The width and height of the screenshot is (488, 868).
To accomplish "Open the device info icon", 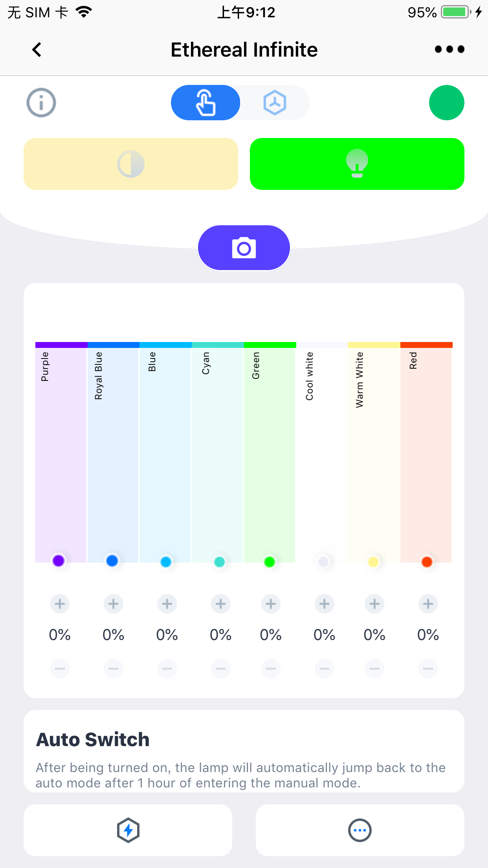I will pyautogui.click(x=40, y=102).
